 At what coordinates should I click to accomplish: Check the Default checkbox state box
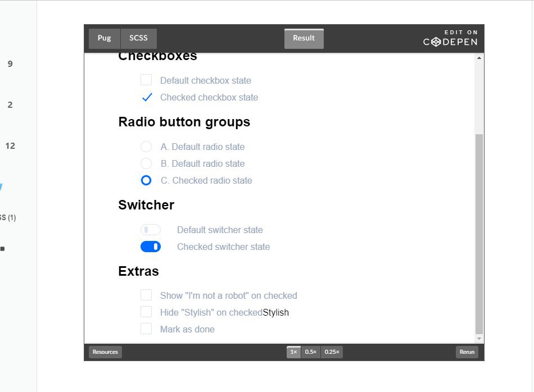(x=146, y=80)
